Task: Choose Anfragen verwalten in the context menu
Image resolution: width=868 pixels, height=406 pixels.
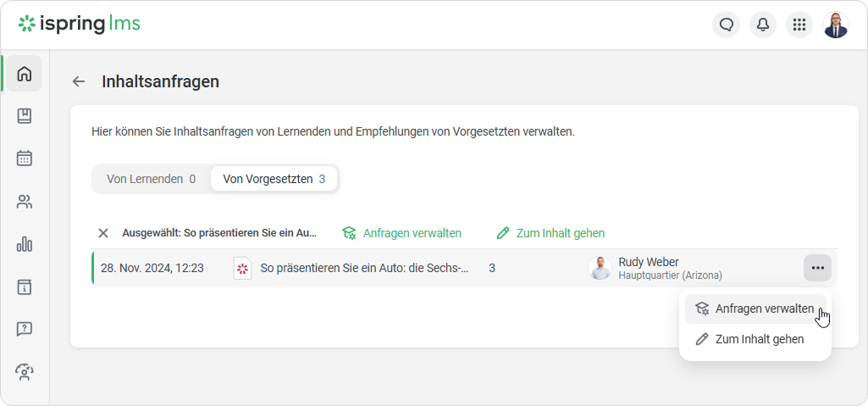Action: tap(755, 309)
